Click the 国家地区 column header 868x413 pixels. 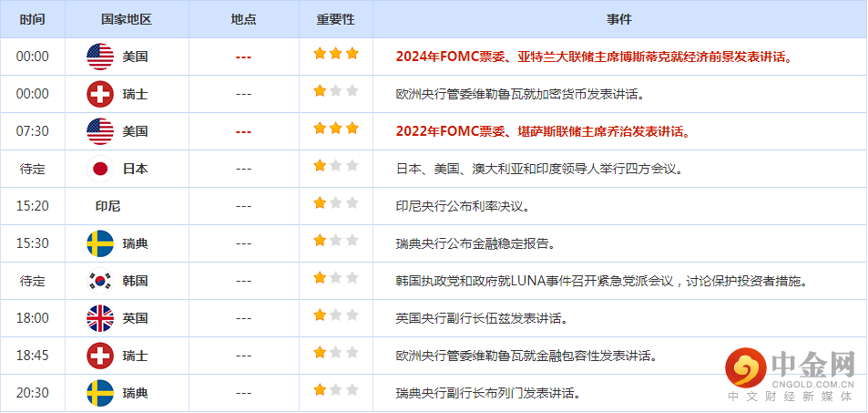127,19
